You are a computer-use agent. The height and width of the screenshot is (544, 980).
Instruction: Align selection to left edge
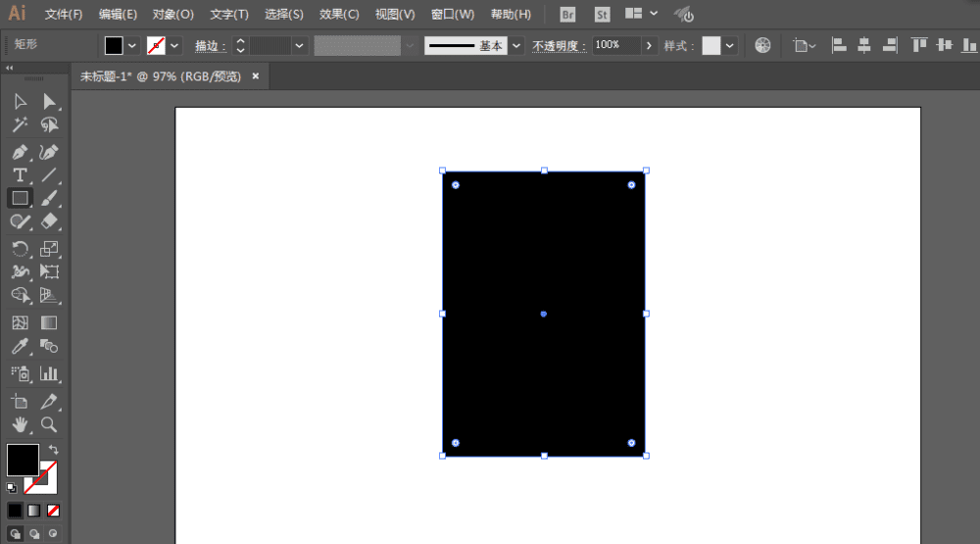839,45
